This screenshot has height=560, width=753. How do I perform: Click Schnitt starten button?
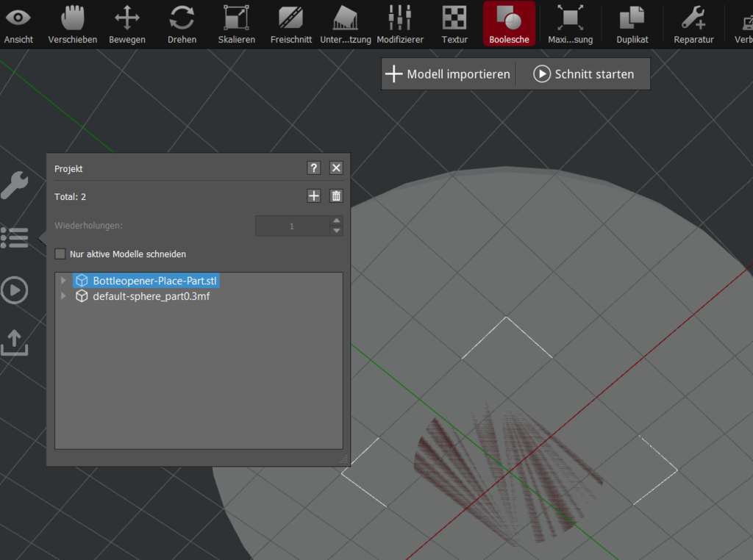[584, 74]
